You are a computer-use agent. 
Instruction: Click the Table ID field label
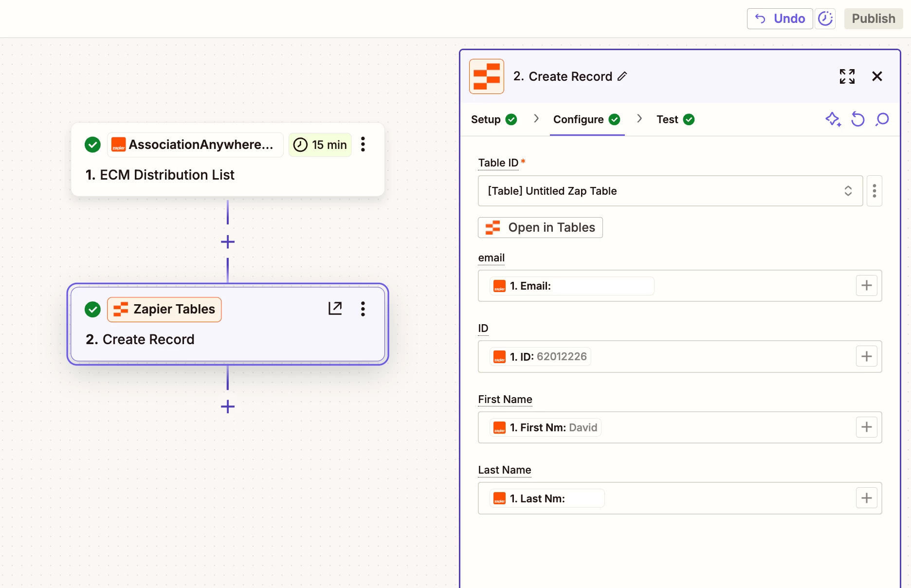(x=498, y=163)
